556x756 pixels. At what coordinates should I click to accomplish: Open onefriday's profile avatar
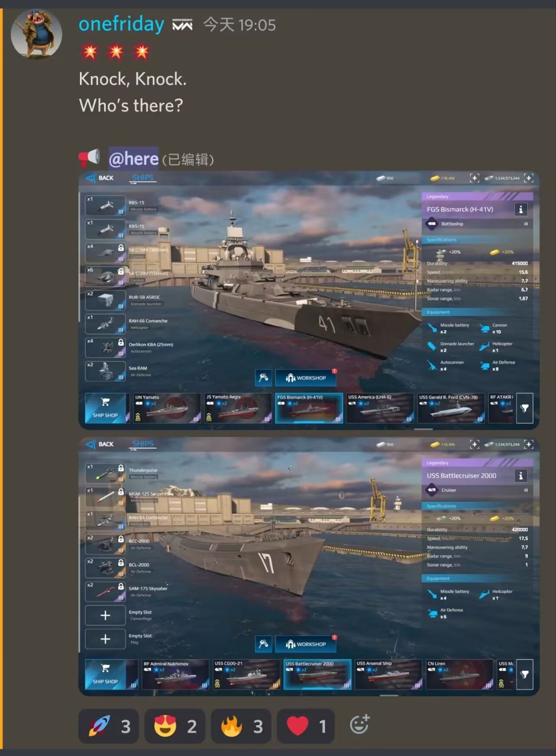click(36, 33)
